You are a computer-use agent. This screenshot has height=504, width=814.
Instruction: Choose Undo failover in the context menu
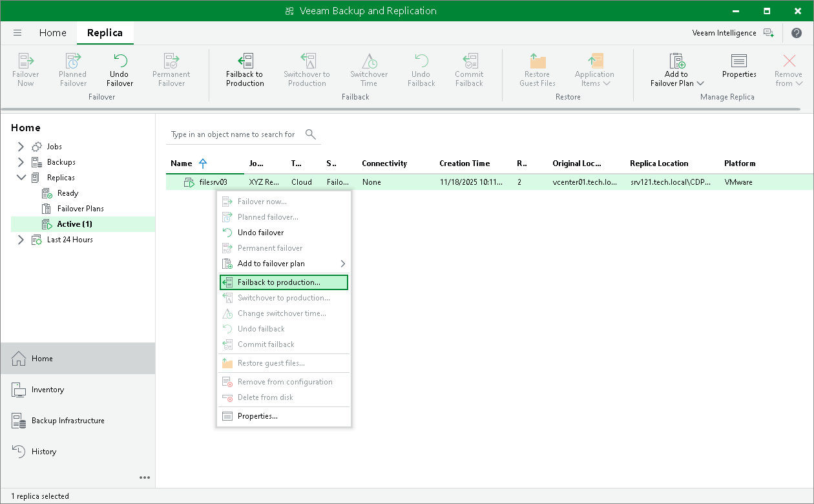tap(284, 233)
